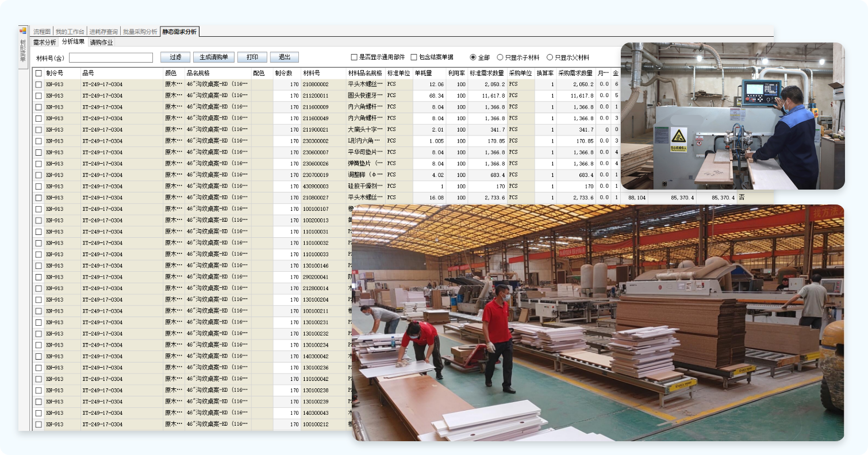Choose the 只显示子材料 radio option
Viewport: 868px width, 455px height.
click(500, 57)
